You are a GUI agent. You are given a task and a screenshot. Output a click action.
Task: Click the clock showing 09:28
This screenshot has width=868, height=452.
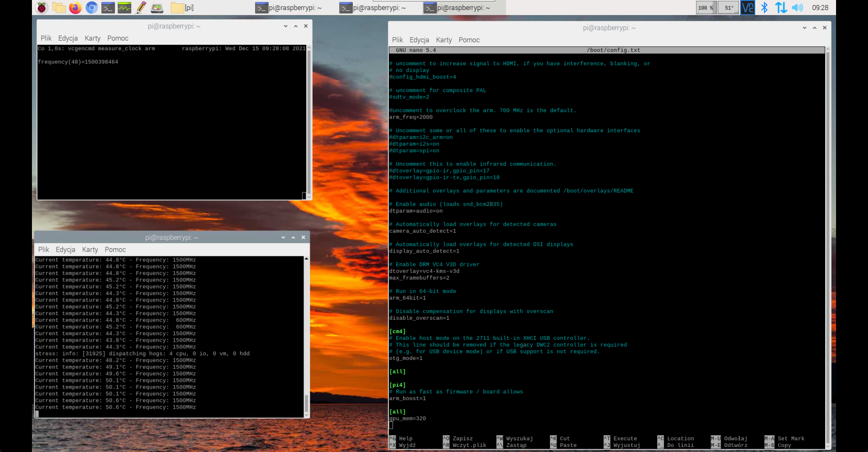coord(820,7)
